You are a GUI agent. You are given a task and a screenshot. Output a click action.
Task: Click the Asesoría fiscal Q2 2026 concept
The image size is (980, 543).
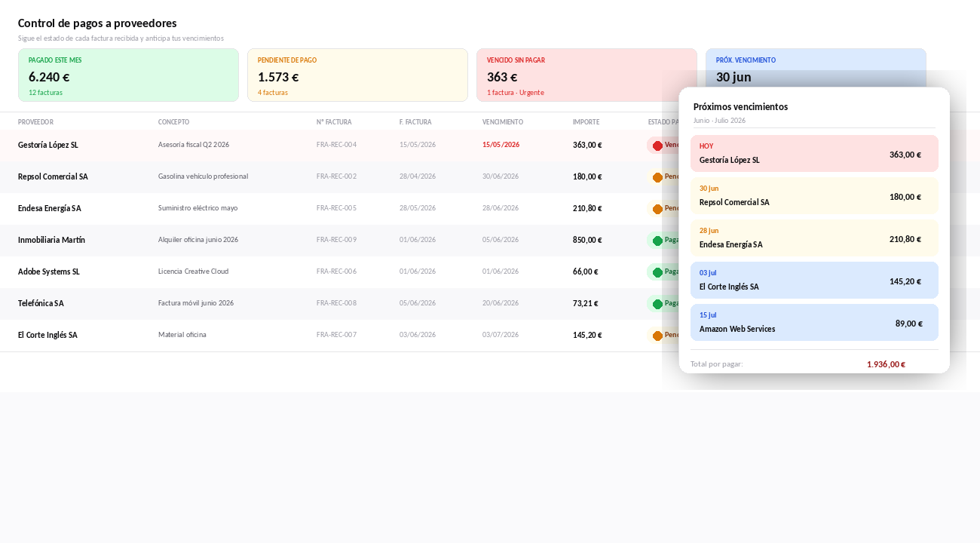pyautogui.click(x=194, y=145)
